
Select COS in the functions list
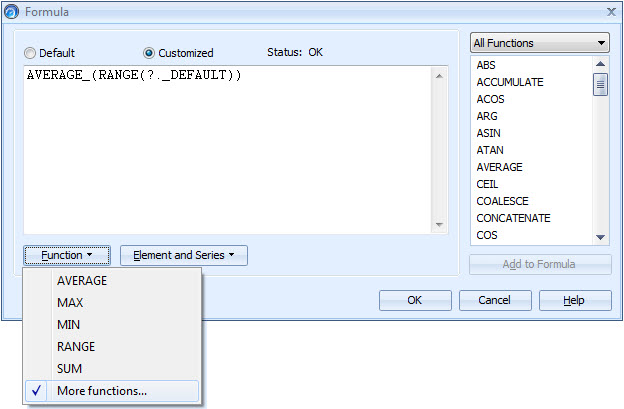(x=487, y=235)
